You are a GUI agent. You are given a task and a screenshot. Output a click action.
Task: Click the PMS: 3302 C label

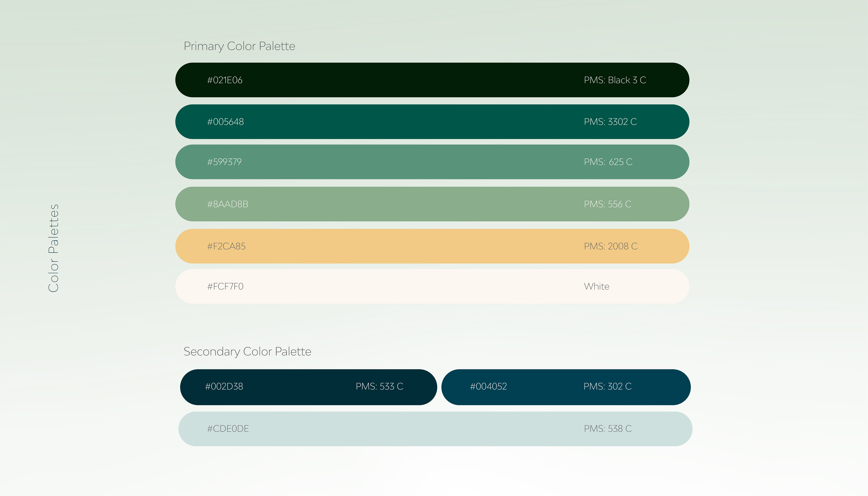pos(610,122)
